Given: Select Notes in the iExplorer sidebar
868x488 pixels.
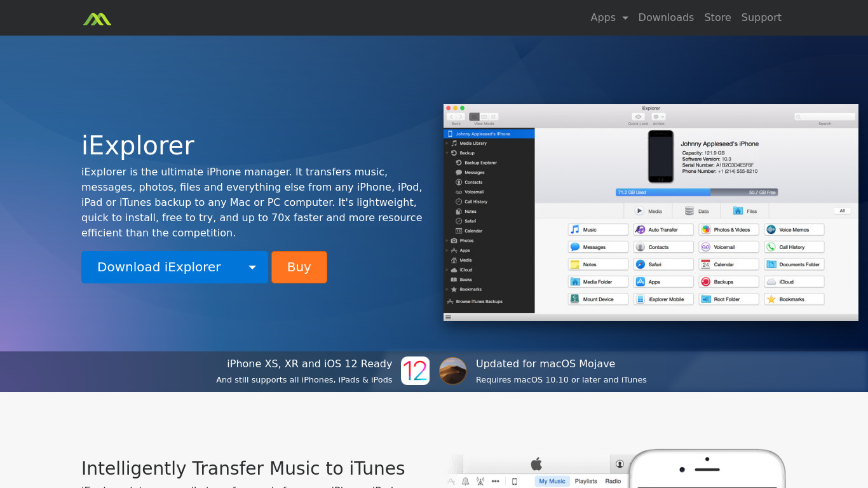Looking at the screenshot, I should tap(470, 212).
